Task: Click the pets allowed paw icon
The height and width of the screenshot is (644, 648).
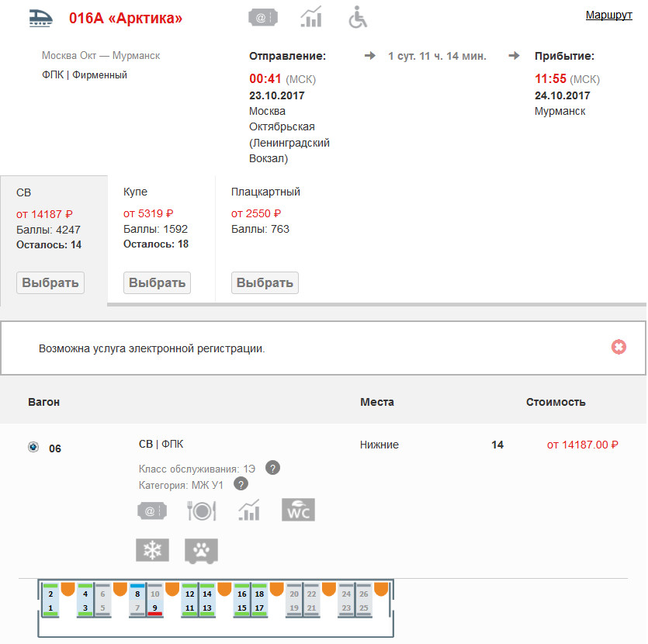Action: [201, 550]
